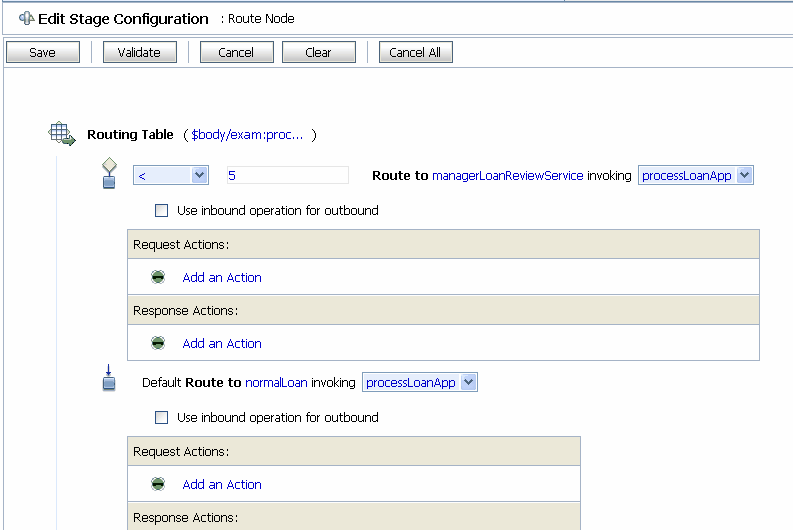Add an Action to managerLoanReviewService Request Actions
Image resolution: width=793 pixels, height=530 pixels.
pos(222,278)
